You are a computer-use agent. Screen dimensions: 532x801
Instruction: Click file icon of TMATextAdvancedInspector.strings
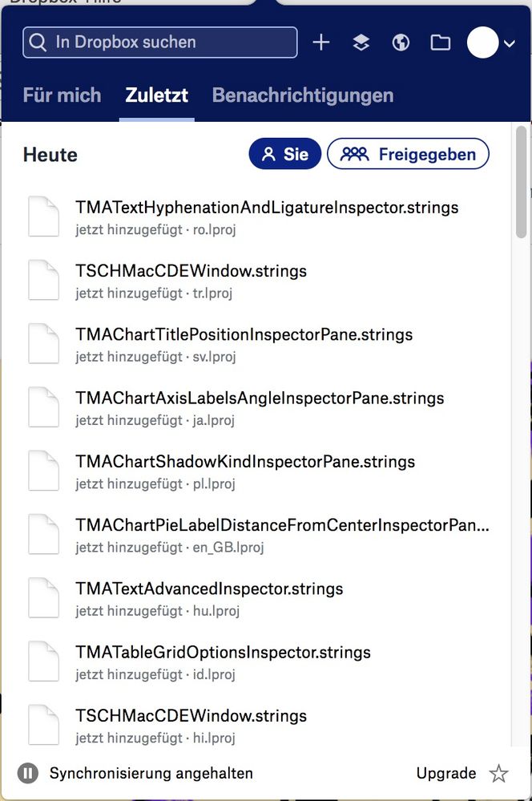44,598
